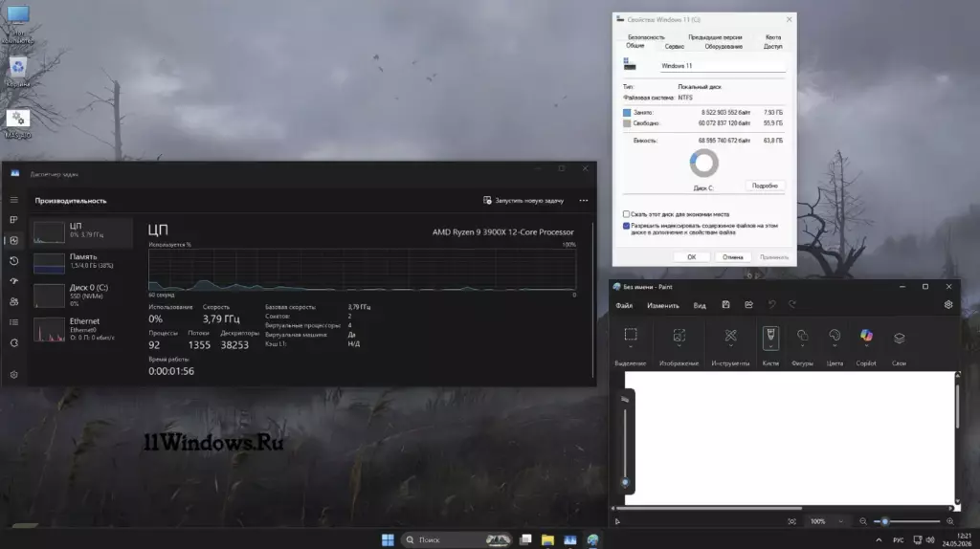Click the Изображение tools icon in Paint
This screenshot has height=549, width=980.
(679, 336)
